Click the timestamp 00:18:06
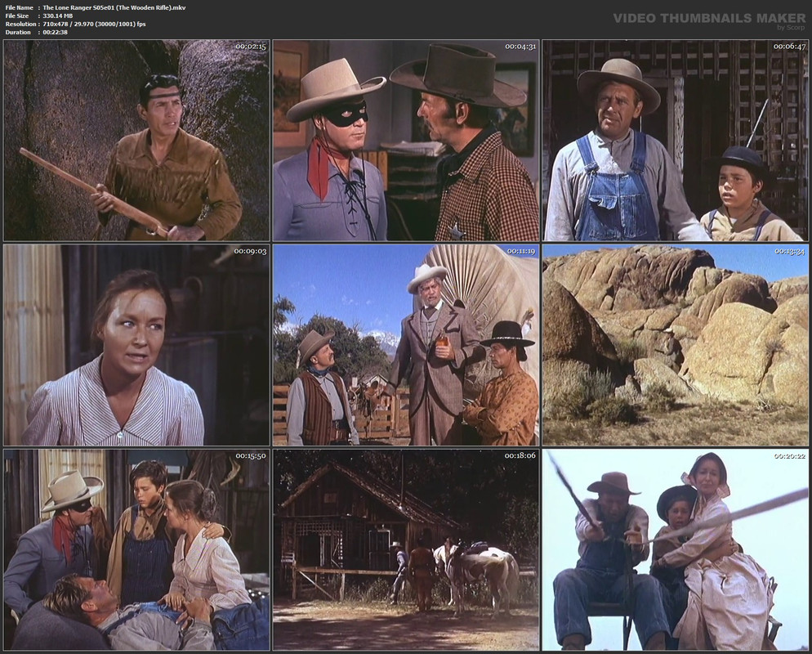Screen dimensions: 812x654 (520, 455)
